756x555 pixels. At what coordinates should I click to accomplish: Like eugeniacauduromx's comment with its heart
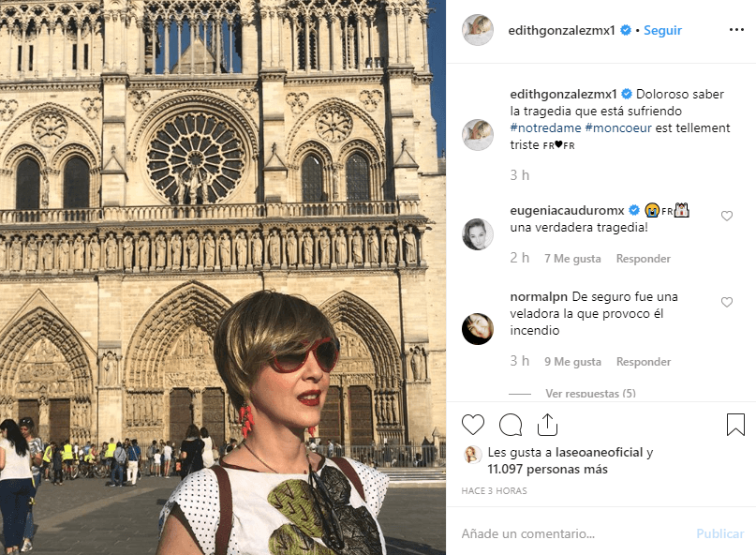click(727, 216)
